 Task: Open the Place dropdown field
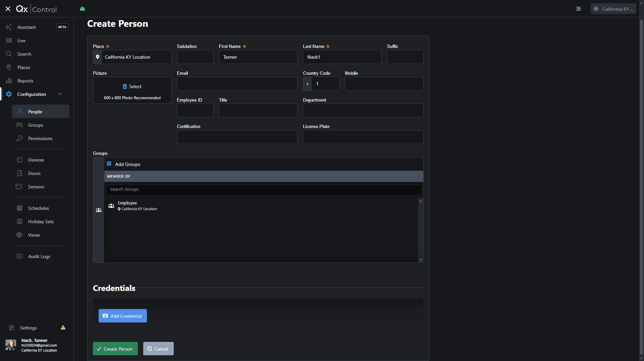point(132,57)
